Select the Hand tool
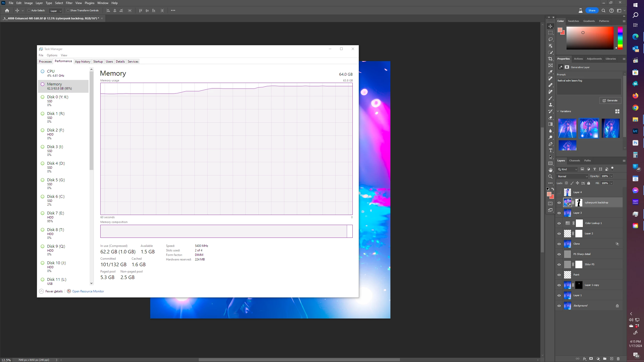The width and height of the screenshot is (644, 362). [x=550, y=170]
